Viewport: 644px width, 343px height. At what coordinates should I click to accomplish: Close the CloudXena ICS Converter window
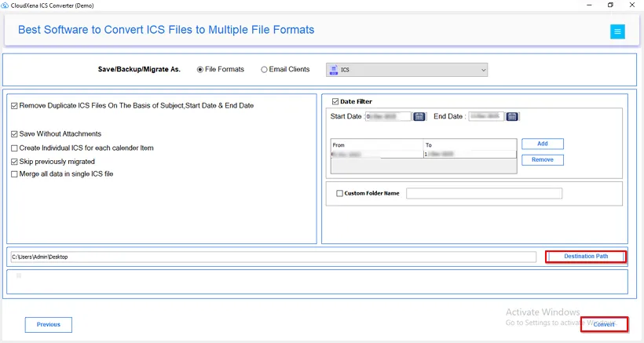632,5
